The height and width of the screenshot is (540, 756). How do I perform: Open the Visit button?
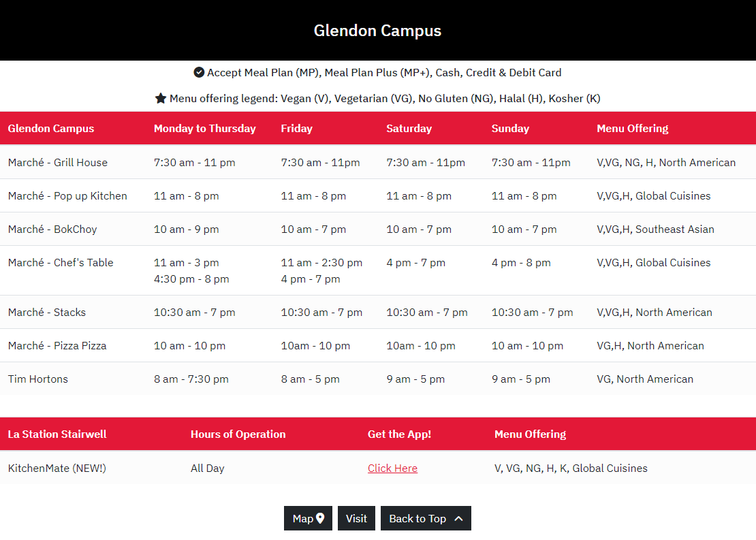tap(356, 518)
